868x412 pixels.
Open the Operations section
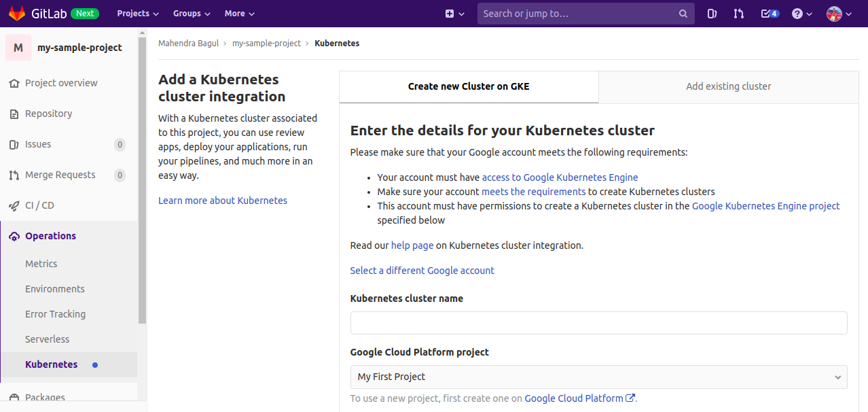click(50, 236)
